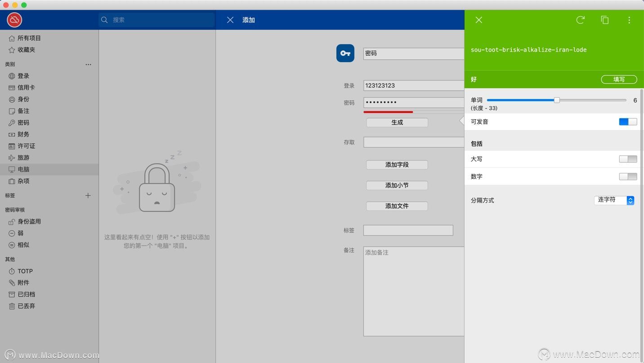Screen dimensions: 644x363
Task: Click the 添加备注 notes area
Action: [414, 291]
